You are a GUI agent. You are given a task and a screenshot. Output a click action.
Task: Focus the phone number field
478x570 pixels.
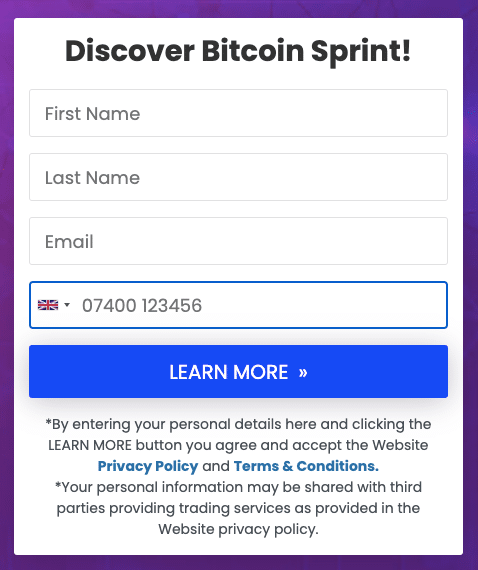point(238,305)
